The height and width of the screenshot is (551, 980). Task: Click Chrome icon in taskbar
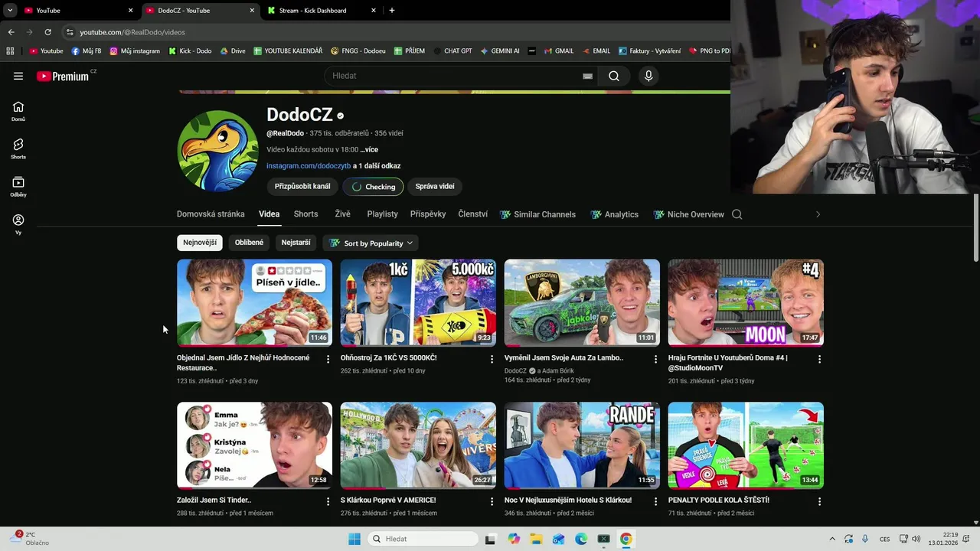pos(626,539)
